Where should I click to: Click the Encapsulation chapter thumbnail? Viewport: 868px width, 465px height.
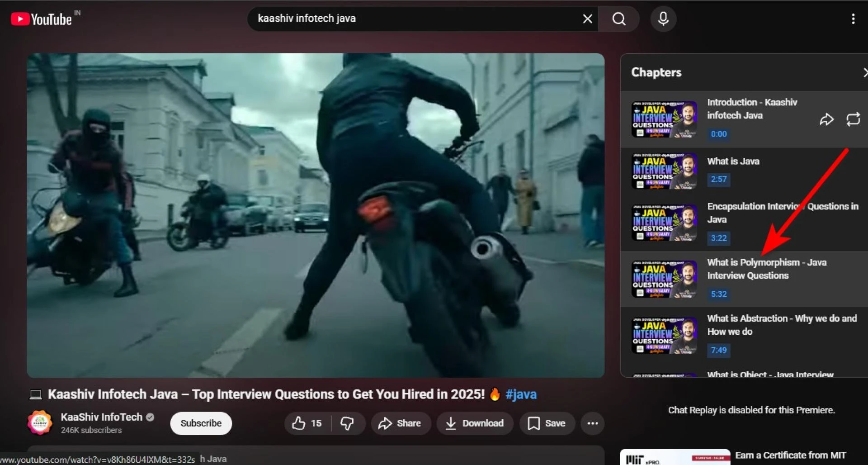[x=664, y=223]
